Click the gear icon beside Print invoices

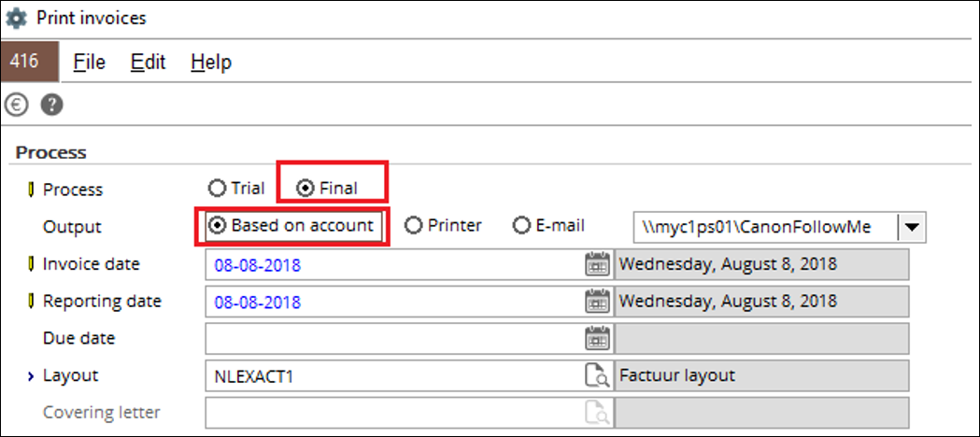pos(16,18)
